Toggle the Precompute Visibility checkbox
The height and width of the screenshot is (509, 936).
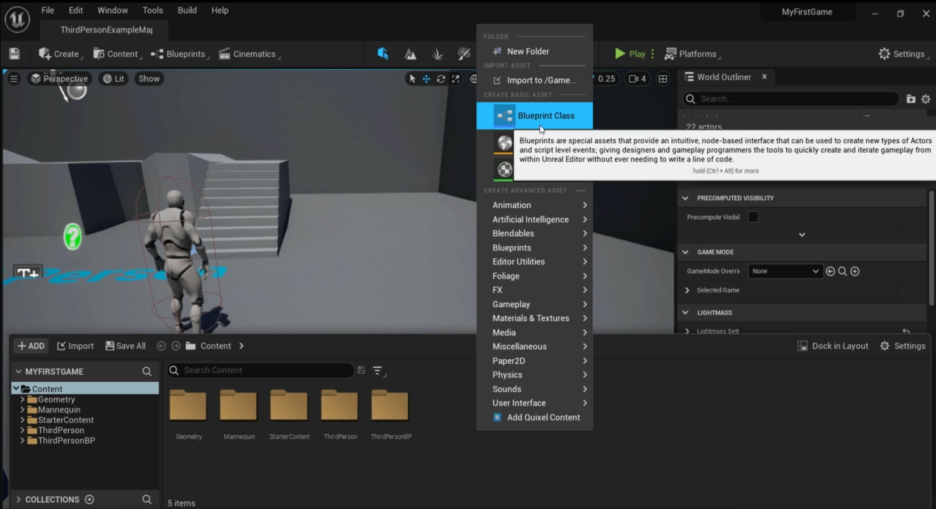(753, 217)
